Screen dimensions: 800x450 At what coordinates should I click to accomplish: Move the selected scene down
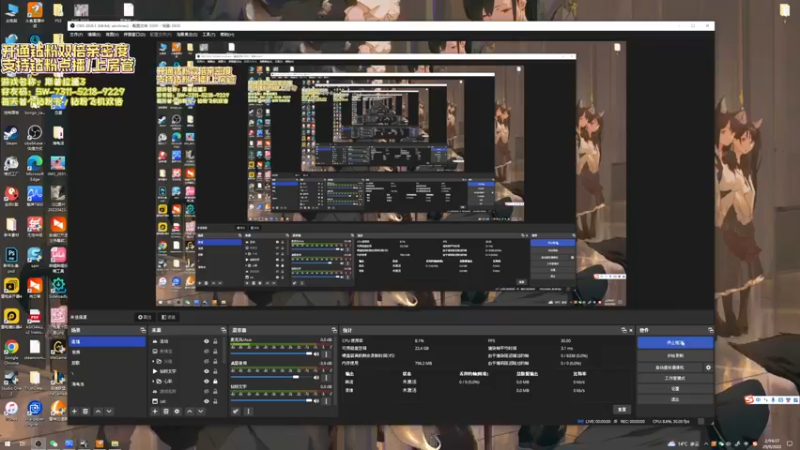coord(109,411)
